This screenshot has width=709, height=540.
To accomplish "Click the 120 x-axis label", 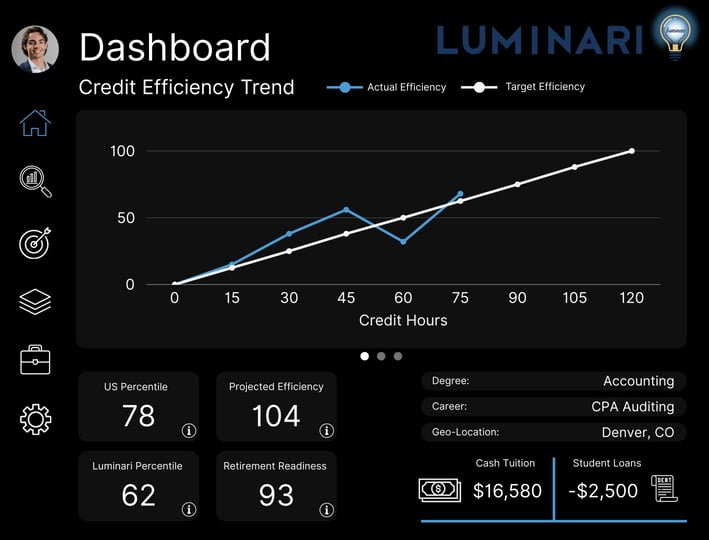I will [x=632, y=298].
